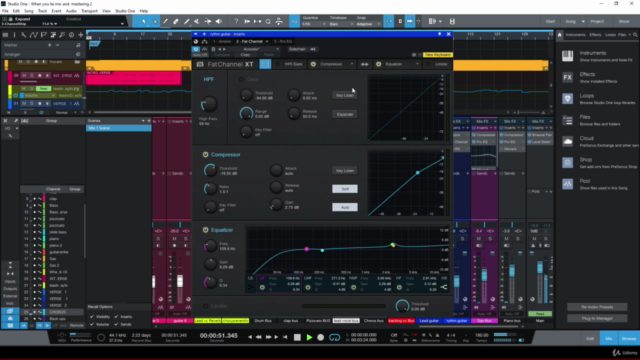
Task: Toggle the Inserts checkbox in Recall Options
Action: (x=116, y=317)
